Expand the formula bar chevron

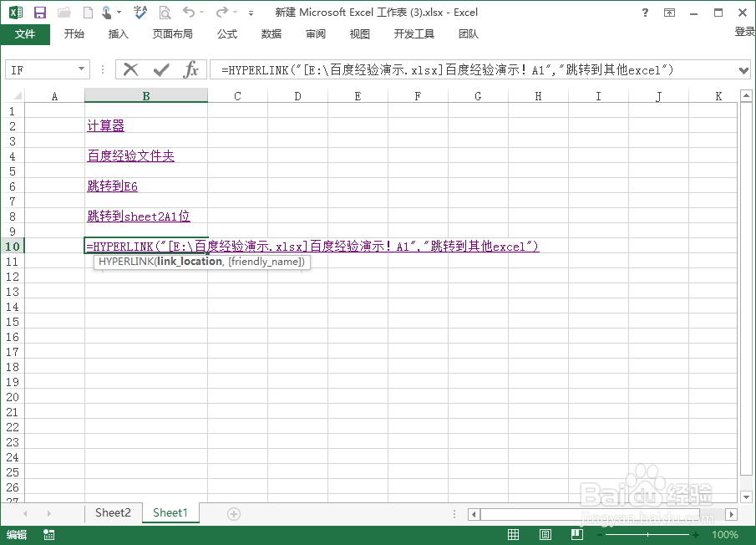point(743,71)
